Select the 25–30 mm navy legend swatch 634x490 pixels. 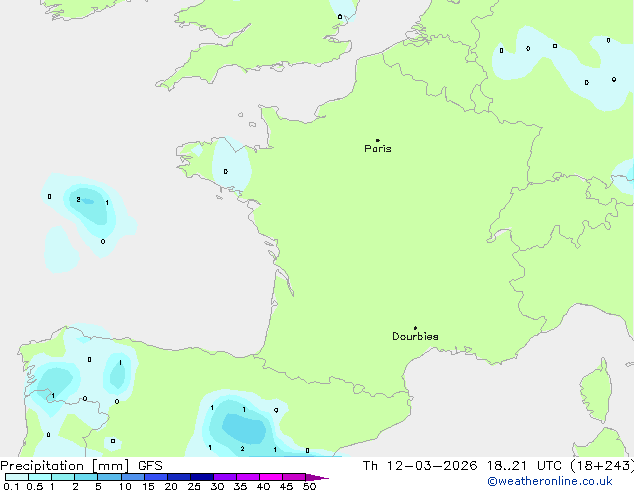coord(202,477)
